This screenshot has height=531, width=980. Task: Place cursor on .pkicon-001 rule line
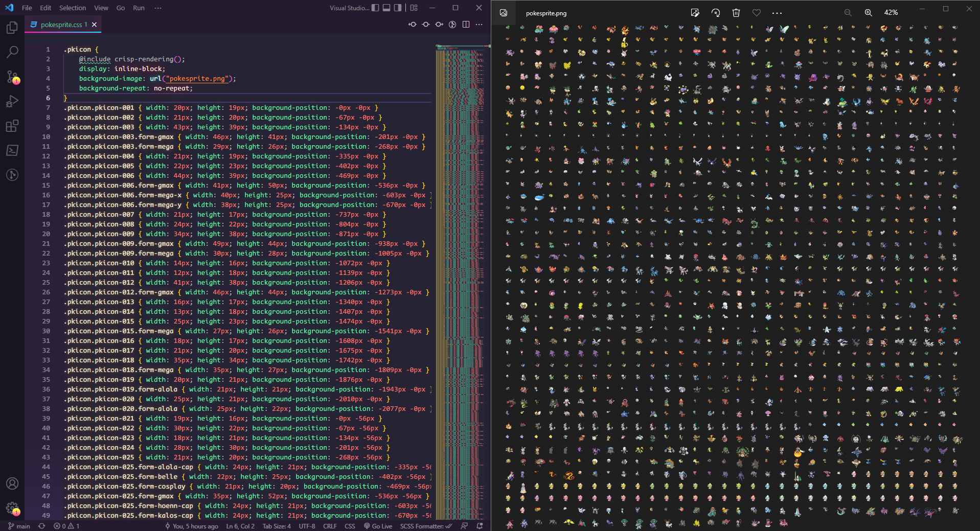click(221, 108)
